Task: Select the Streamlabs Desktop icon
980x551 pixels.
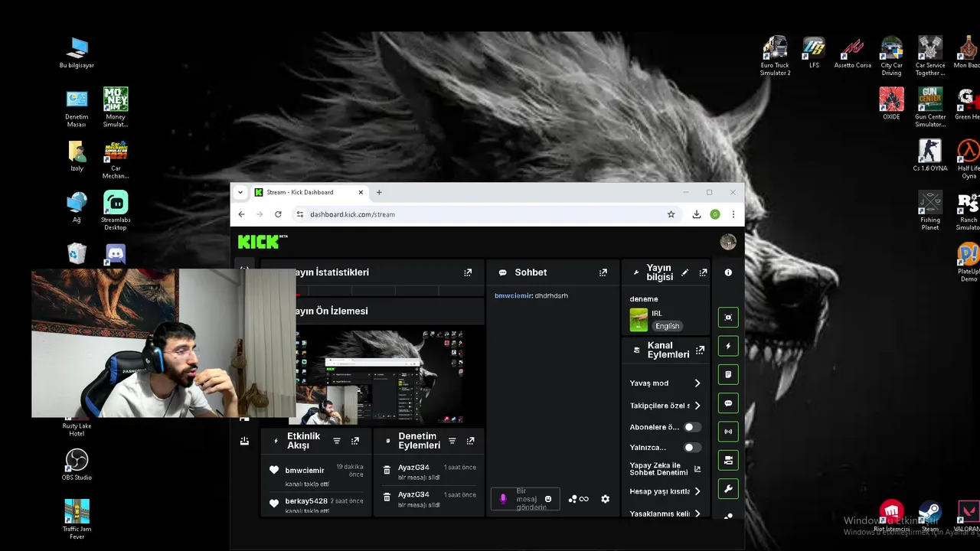Action: point(116,210)
